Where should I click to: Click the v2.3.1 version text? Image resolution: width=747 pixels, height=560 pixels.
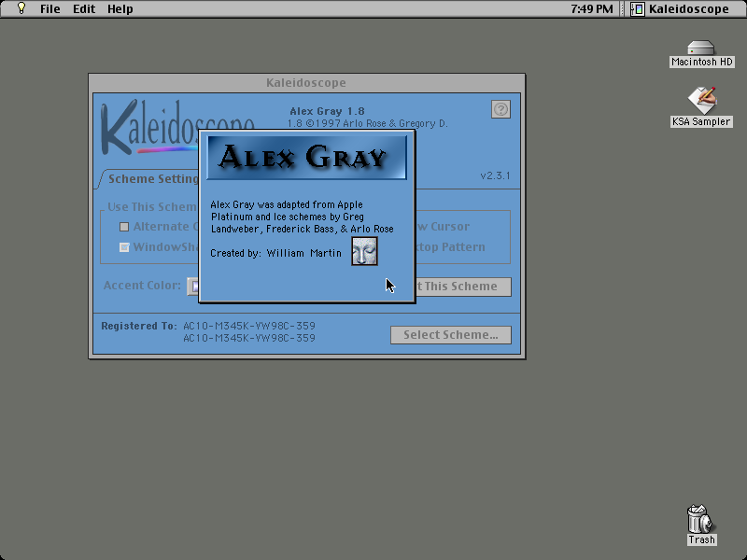click(495, 175)
